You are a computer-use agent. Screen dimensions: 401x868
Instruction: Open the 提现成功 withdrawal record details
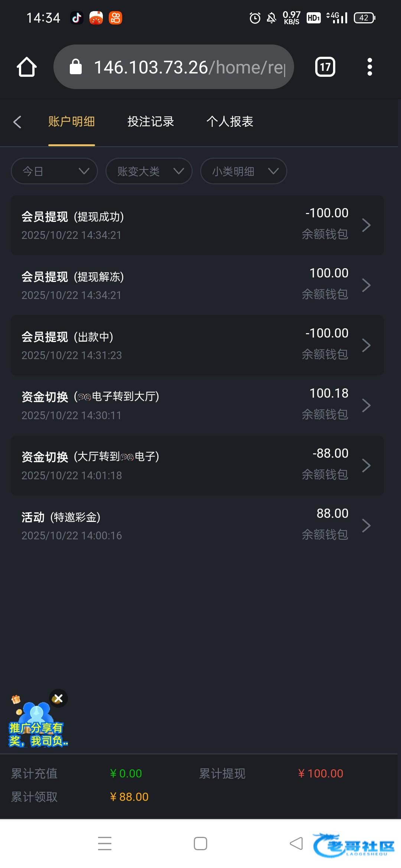click(197, 225)
